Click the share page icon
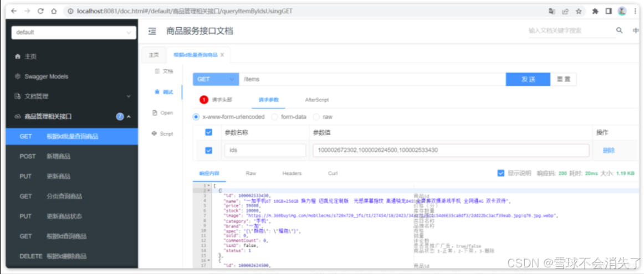 click(x=565, y=12)
